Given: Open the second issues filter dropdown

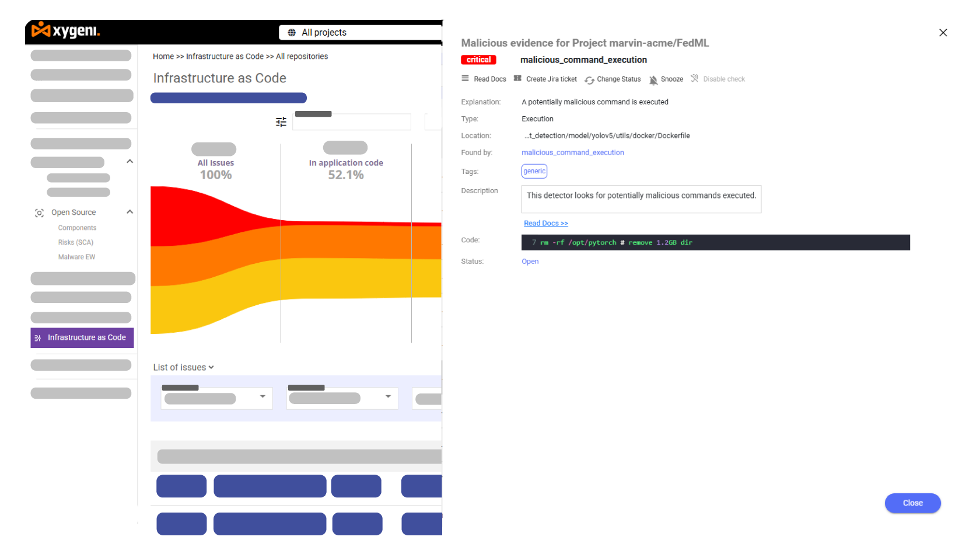Looking at the screenshot, I should point(388,396).
